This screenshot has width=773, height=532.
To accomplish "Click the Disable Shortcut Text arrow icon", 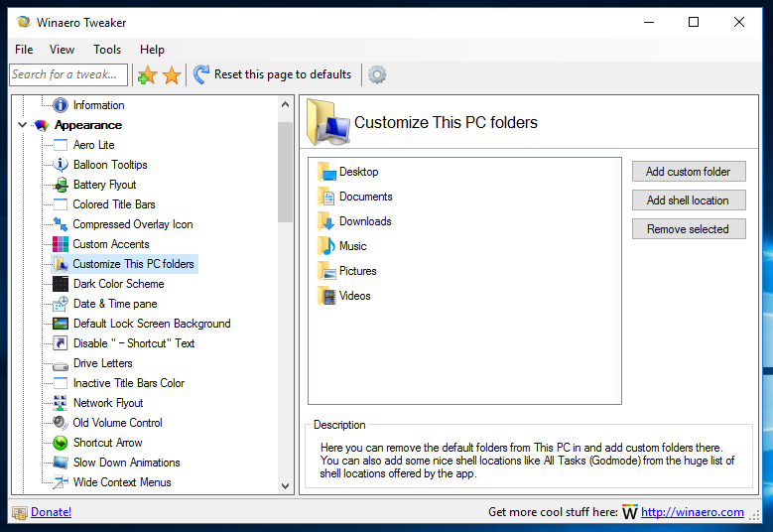I will coord(61,343).
